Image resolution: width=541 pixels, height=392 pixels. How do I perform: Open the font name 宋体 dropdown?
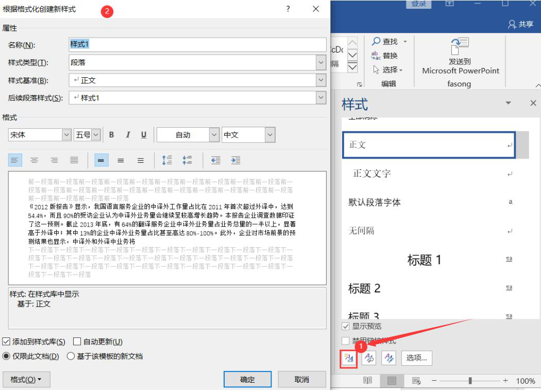pos(67,134)
